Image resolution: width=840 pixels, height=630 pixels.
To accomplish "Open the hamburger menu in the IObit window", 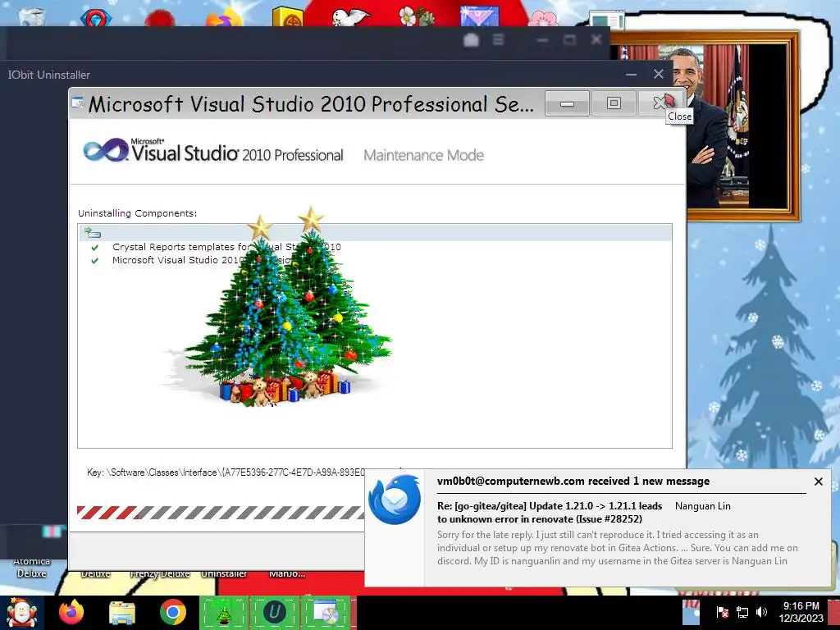I will pos(498,39).
